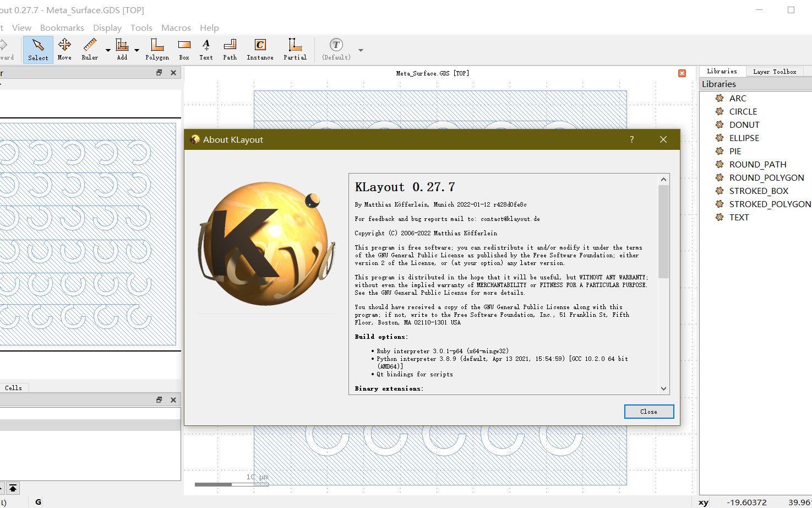Open the Display menu
The image size is (812, 508).
click(x=107, y=28)
